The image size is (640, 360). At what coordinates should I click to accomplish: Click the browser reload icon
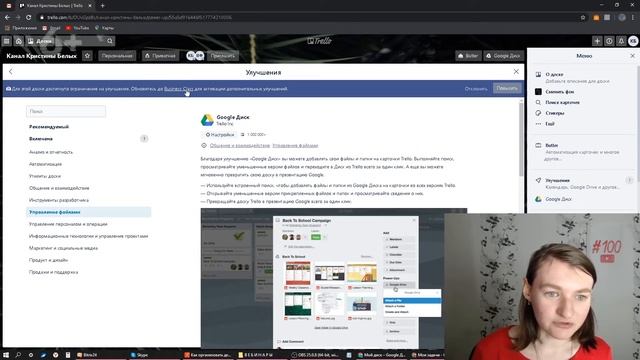(x=29, y=17)
